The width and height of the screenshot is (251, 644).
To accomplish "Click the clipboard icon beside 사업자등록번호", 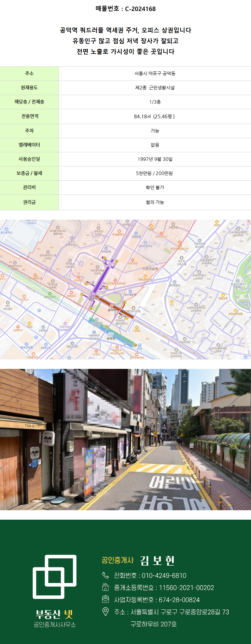I will tap(105, 599).
